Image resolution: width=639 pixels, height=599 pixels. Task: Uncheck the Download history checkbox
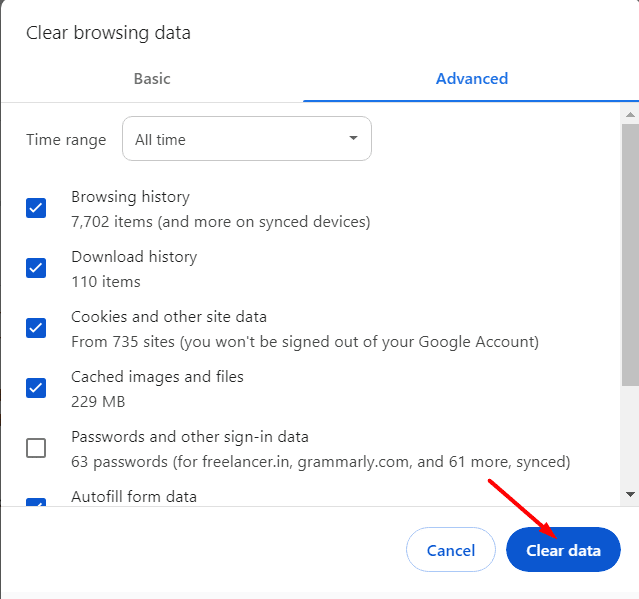(36, 268)
